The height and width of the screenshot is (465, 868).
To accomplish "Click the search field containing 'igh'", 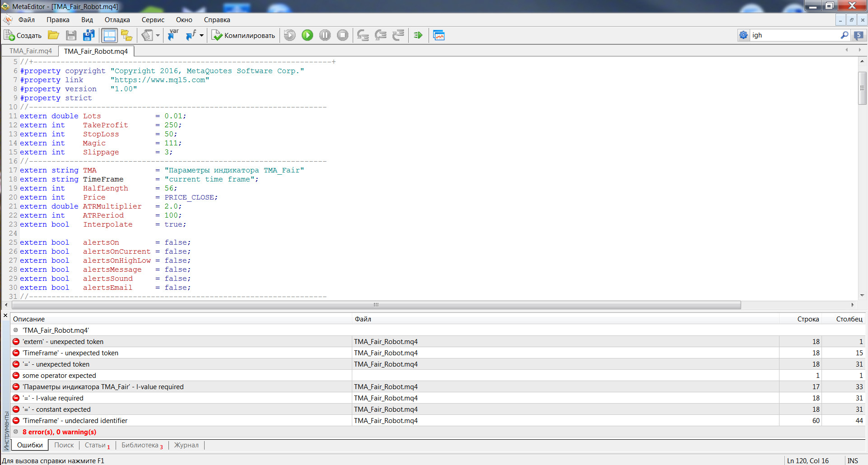I will tap(794, 35).
